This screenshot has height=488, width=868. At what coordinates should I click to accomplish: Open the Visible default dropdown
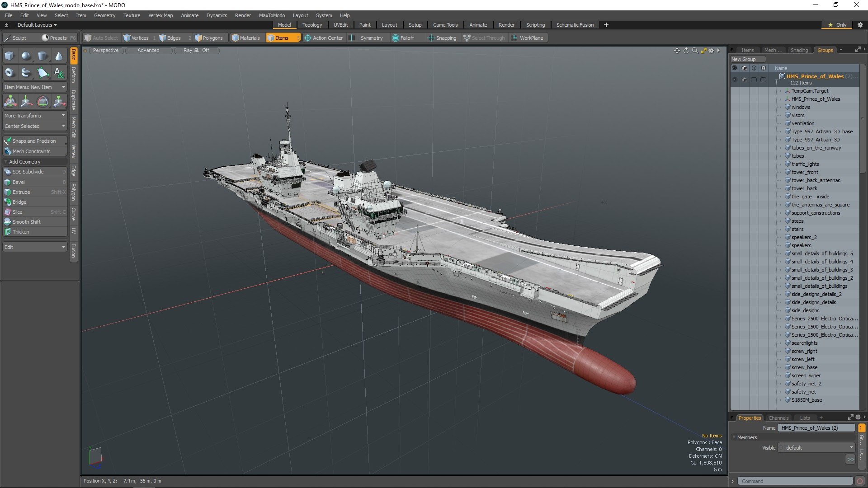[816, 448]
